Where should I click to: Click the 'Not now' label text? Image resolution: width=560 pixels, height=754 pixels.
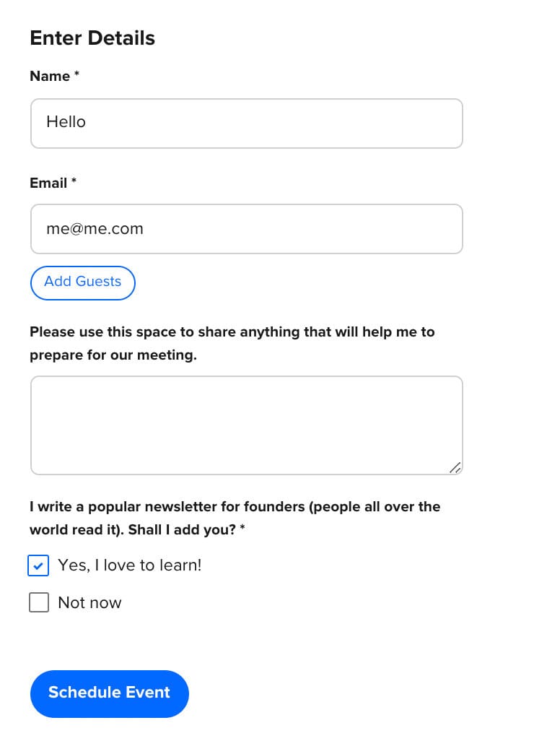coord(89,603)
